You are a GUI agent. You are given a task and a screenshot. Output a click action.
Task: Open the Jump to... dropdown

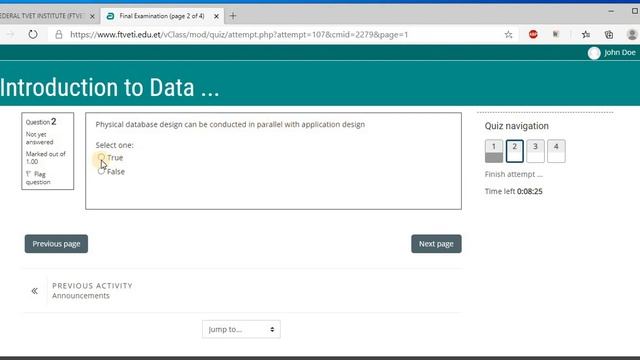[241, 329]
